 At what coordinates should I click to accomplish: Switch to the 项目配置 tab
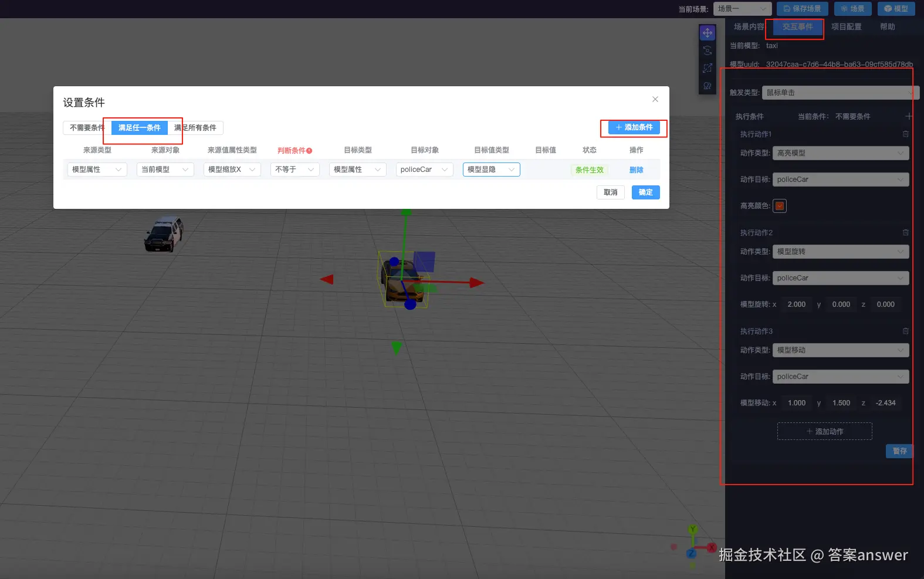847,27
